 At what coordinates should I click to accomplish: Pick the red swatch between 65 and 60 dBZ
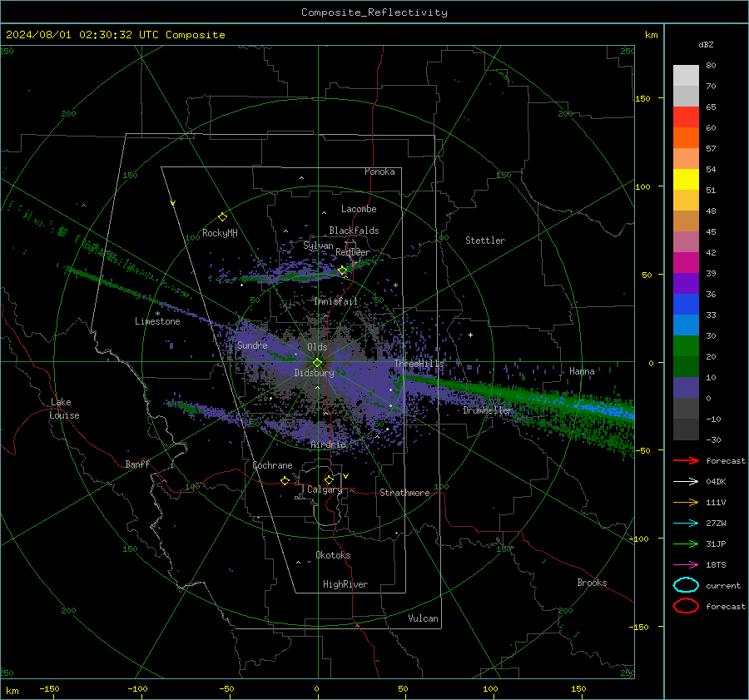(686, 117)
